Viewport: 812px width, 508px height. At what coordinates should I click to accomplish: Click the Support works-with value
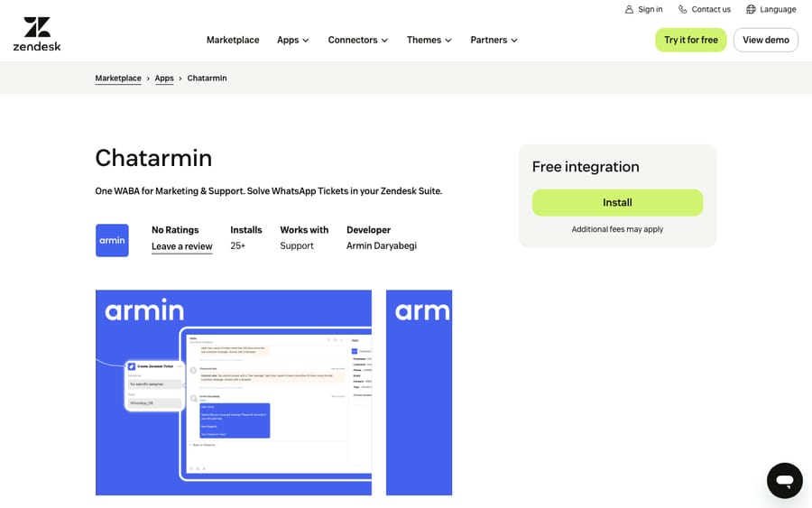(x=297, y=245)
